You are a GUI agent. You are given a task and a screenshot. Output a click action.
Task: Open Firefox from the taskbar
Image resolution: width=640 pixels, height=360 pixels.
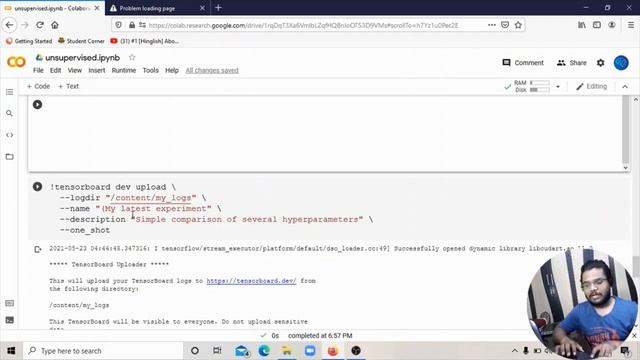click(333, 351)
